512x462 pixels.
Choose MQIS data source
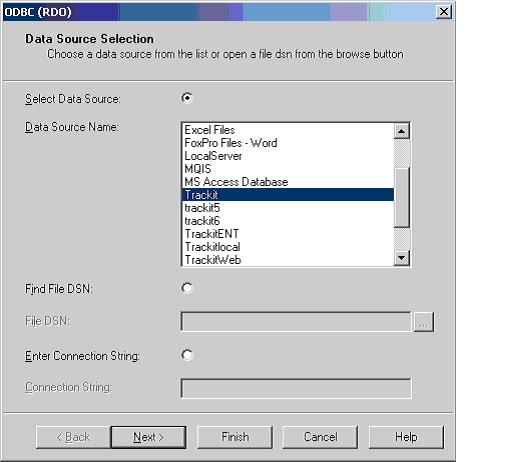(198, 169)
